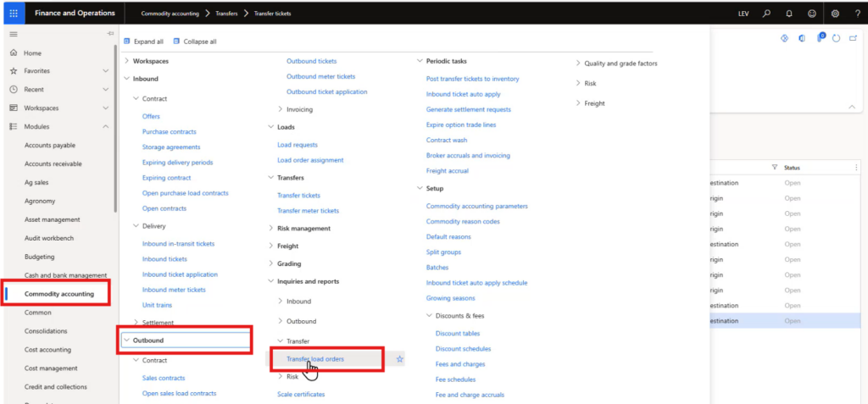Select the highlighted last grid row
This screenshot has height=404, width=868.
(x=786, y=321)
